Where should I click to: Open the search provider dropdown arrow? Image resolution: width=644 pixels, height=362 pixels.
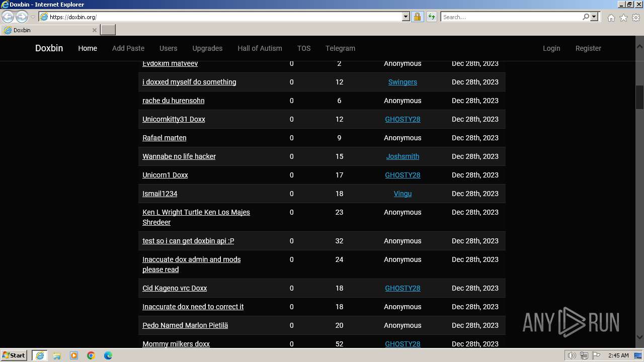coord(594,17)
